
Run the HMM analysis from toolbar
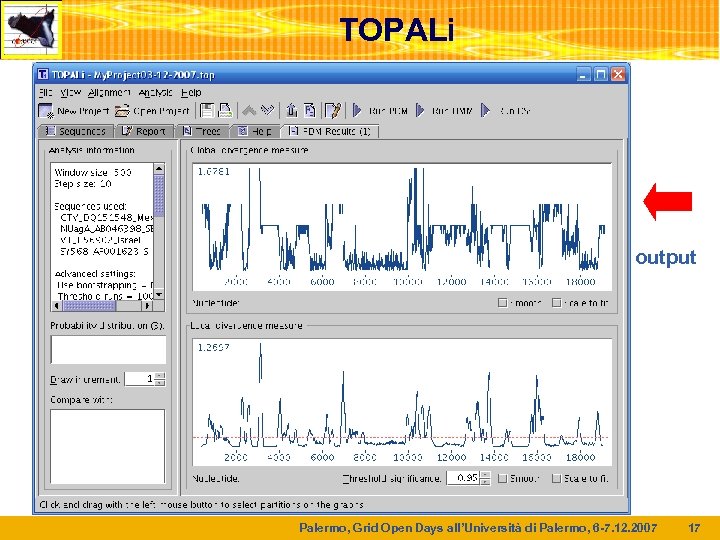coord(444,111)
